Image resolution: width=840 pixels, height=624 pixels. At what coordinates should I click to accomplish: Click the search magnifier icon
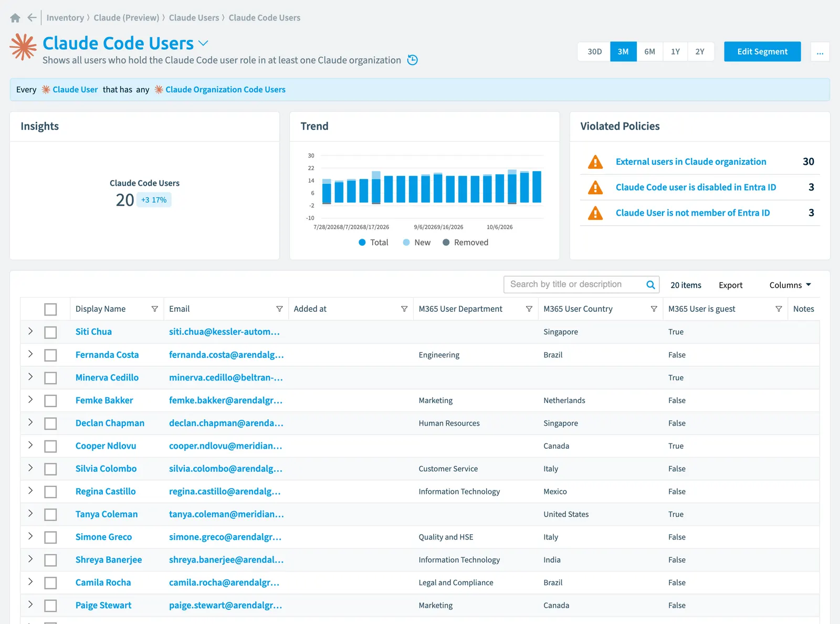(650, 284)
